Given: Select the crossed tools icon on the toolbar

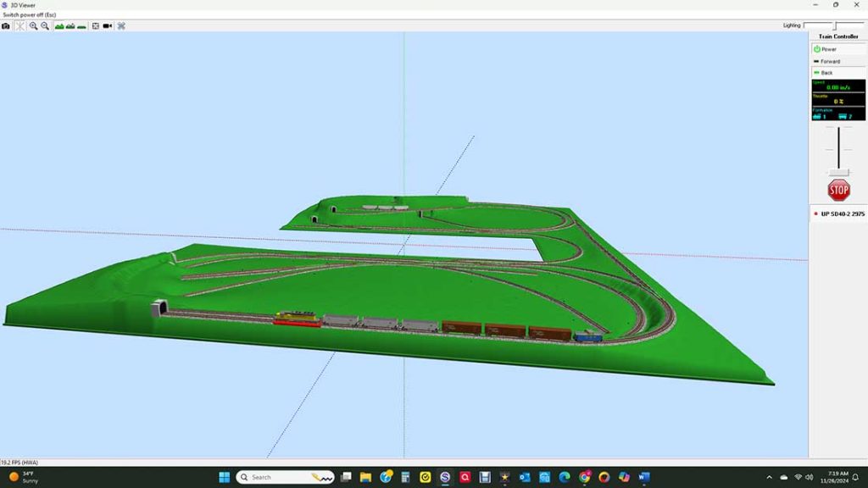Looking at the screenshot, I should coord(120,25).
